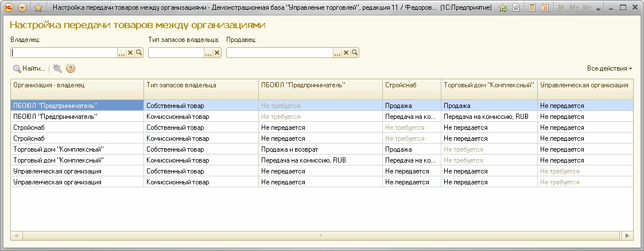Open the calendar icon

[545, 7]
